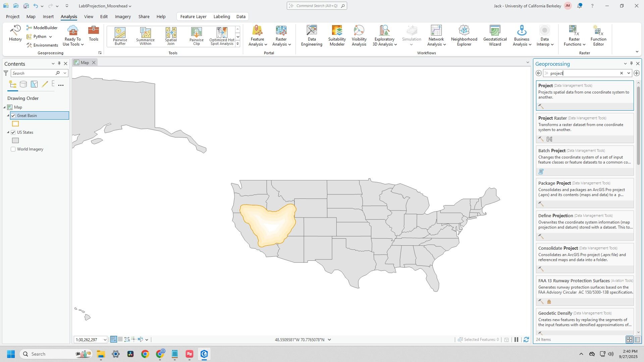Image resolution: width=644 pixels, height=362 pixels.
Task: Open the ModelBuilder window
Action: pos(42,28)
